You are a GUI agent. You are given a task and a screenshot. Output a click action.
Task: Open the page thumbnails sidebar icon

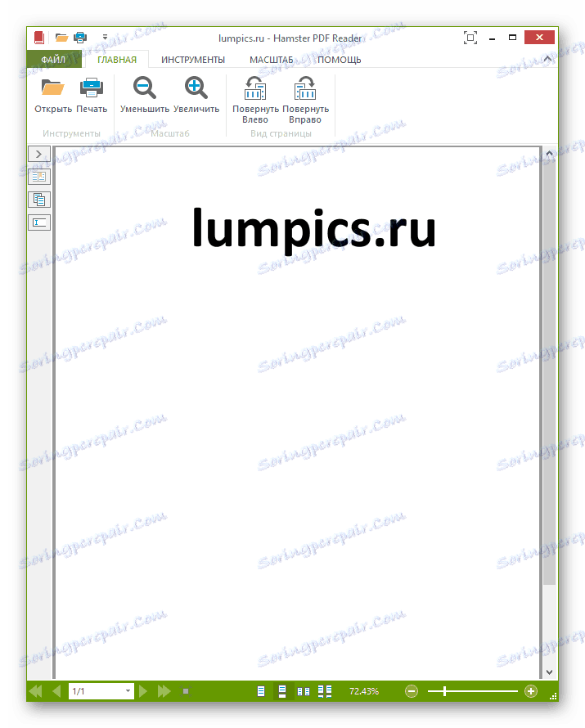point(39,200)
